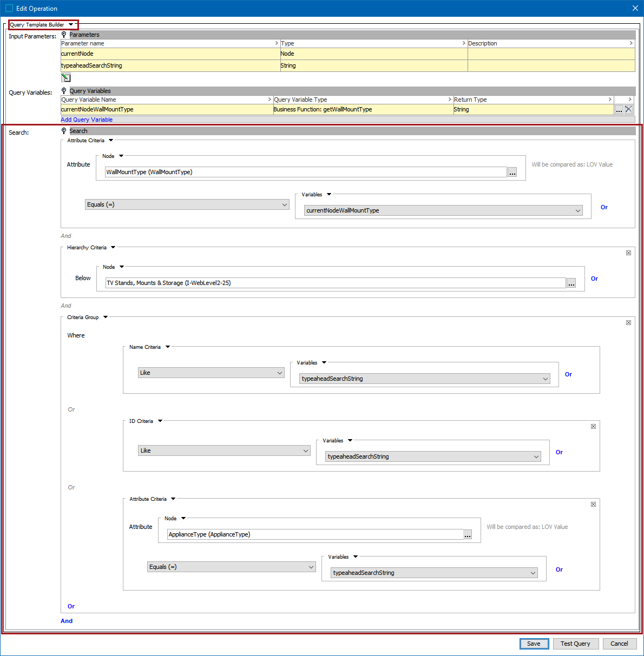
Task: Click the Parameter name column header
Action: coord(170,43)
